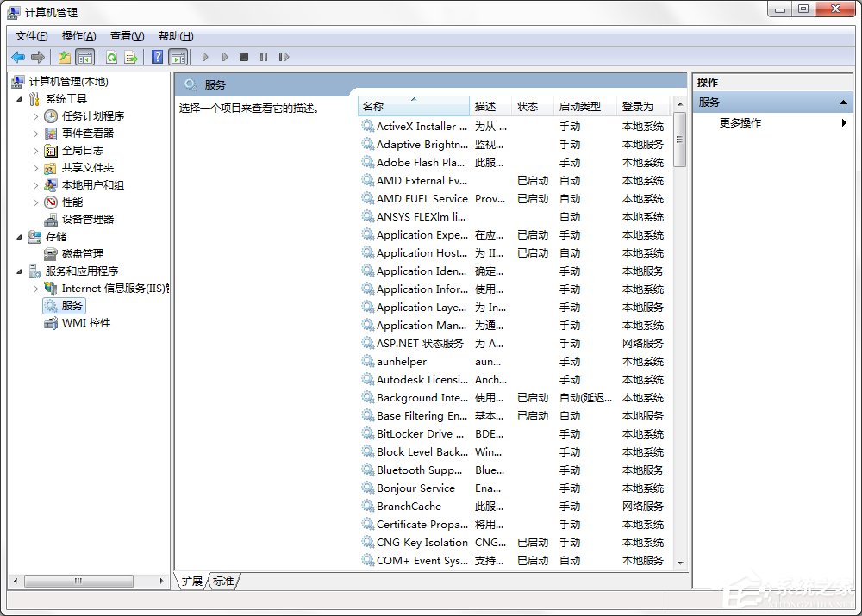
Task: Toggle the action pane visibility icon
Action: click(x=178, y=57)
